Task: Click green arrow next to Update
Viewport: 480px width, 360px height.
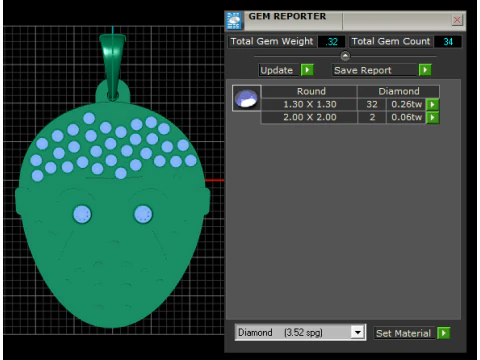Action: pyautogui.click(x=307, y=70)
